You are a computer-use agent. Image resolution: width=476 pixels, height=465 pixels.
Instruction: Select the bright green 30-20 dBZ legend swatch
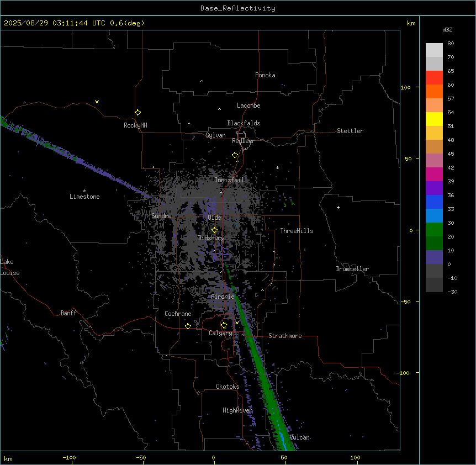(434, 230)
